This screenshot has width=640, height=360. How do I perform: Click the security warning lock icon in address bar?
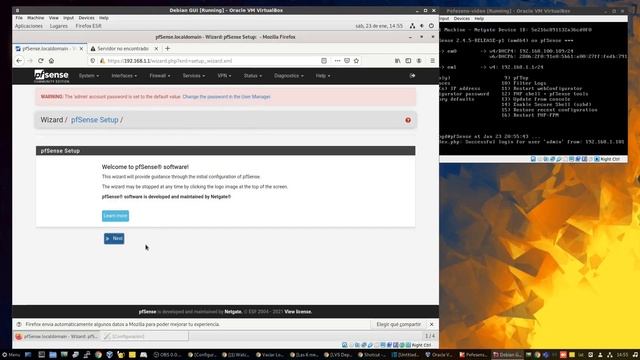point(102,60)
